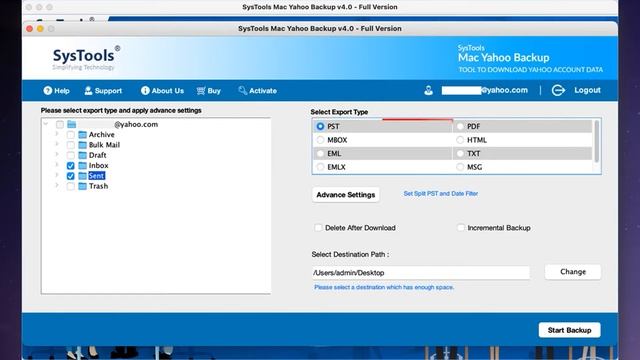The width and height of the screenshot is (640, 360).
Task: Check the Archive folder checkbox
Action: tap(71, 135)
